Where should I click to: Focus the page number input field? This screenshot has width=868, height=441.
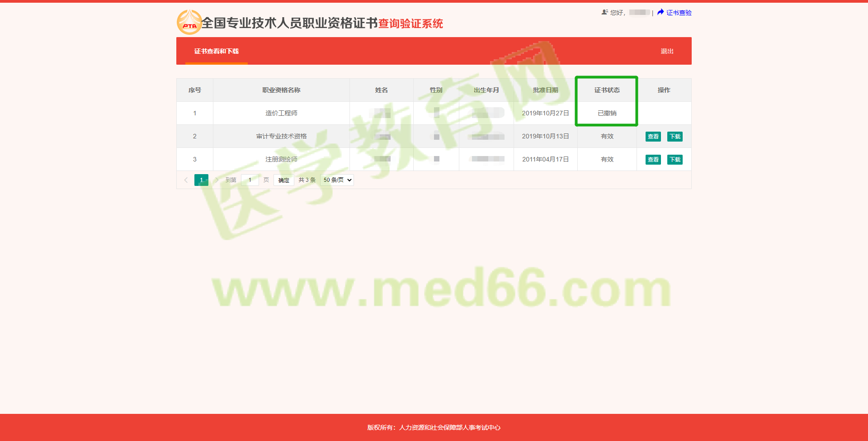250,180
